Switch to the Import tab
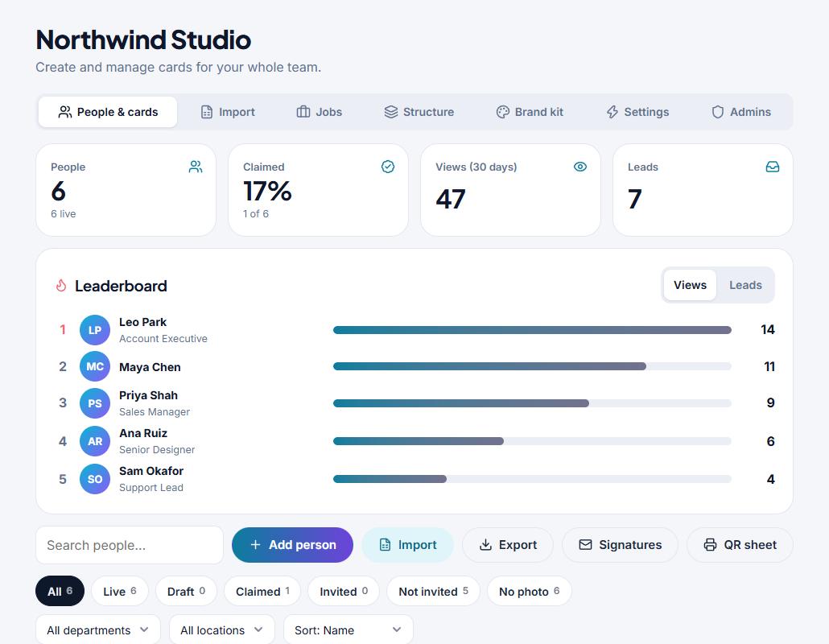829x644 pixels. (x=228, y=112)
